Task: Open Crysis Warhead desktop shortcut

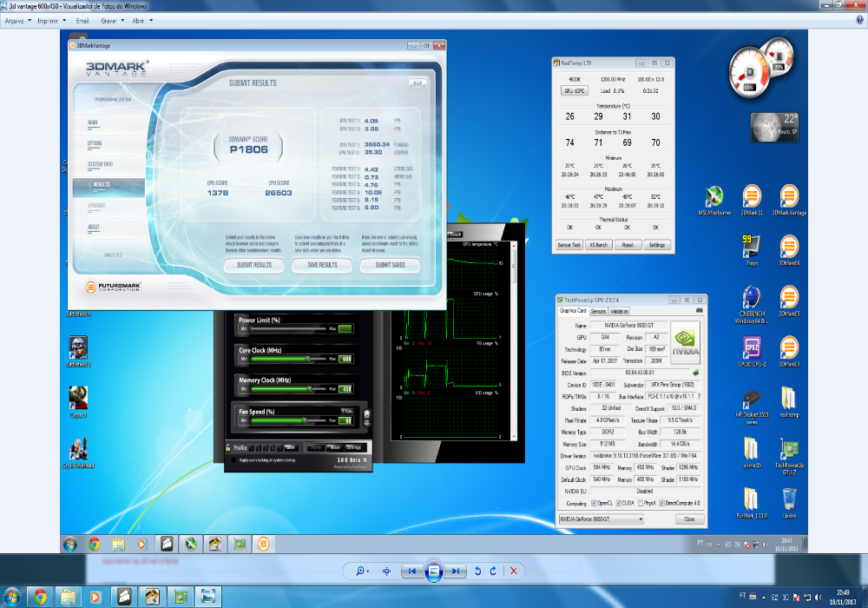Action: [x=78, y=453]
